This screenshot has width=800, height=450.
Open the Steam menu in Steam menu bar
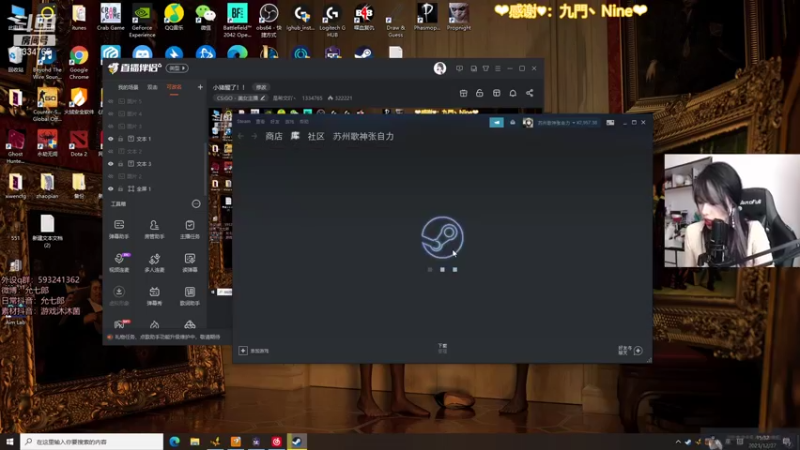pos(244,121)
